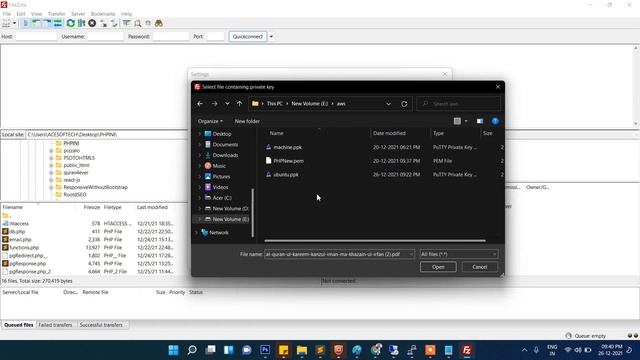This screenshot has height=360, width=640.
Task: Open recent locations chevron in dialog
Action: (227, 104)
